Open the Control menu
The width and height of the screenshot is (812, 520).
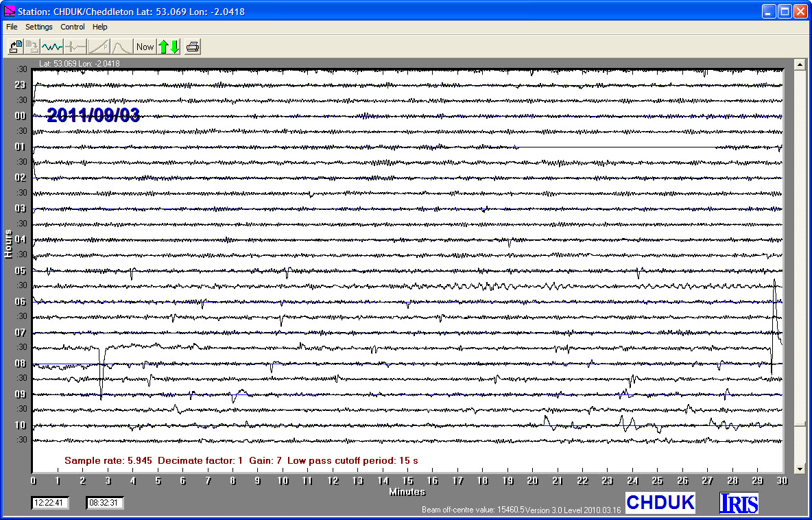click(73, 27)
